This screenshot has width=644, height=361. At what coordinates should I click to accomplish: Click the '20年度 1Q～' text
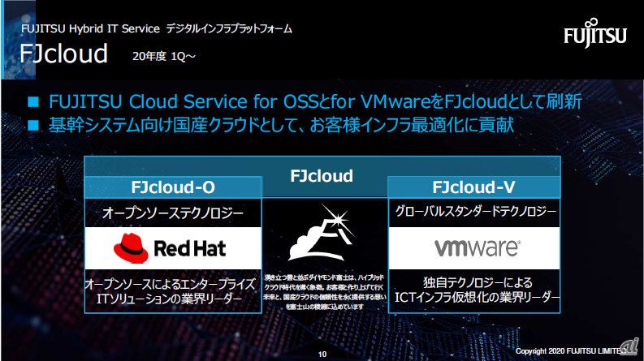164,56
